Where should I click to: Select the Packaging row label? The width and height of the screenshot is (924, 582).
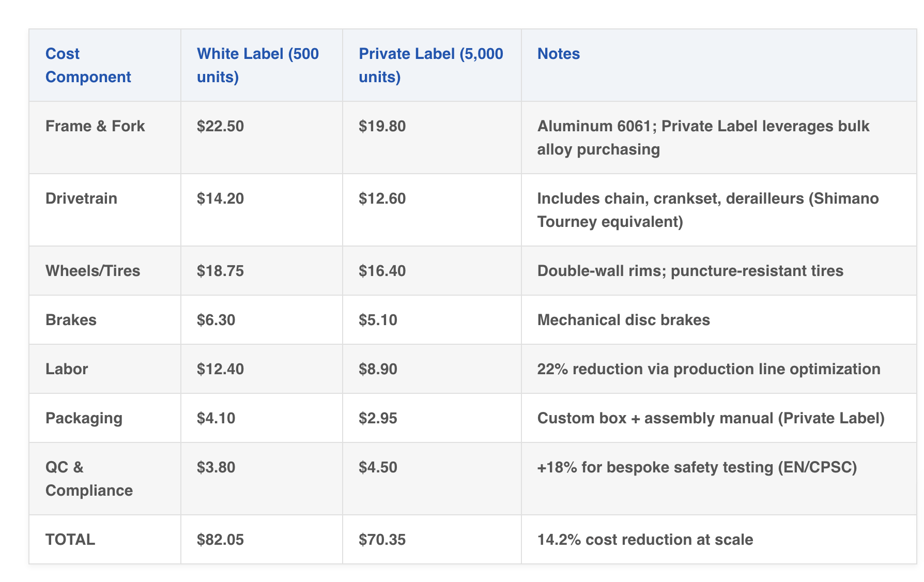coord(84,418)
